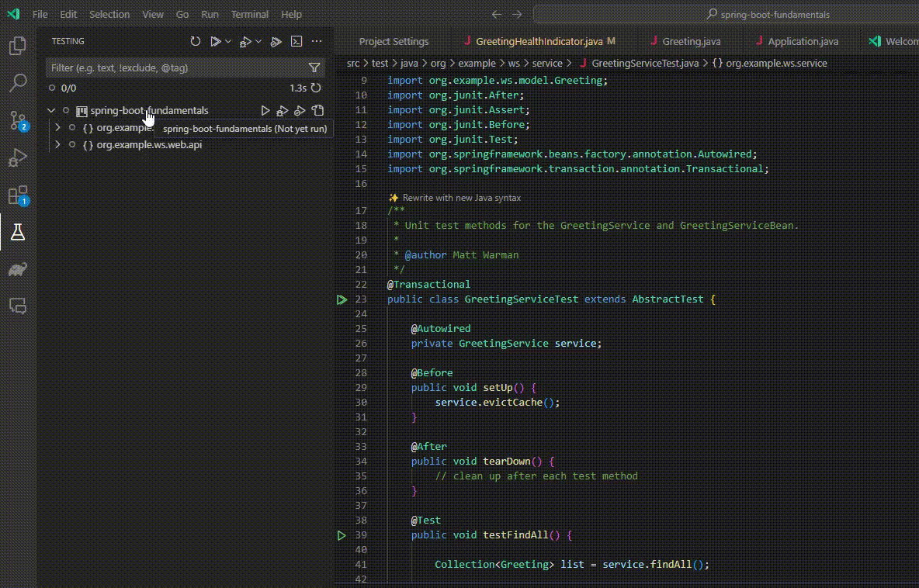Show test output terminal icon
919x588 pixels.
pos(297,41)
